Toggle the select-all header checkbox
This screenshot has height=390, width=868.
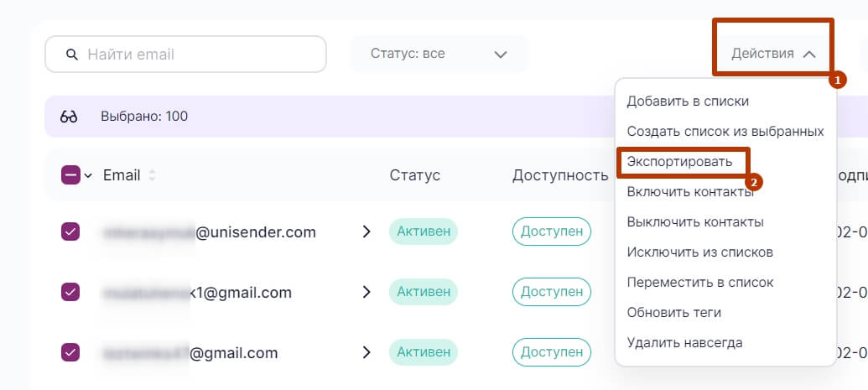click(x=70, y=175)
